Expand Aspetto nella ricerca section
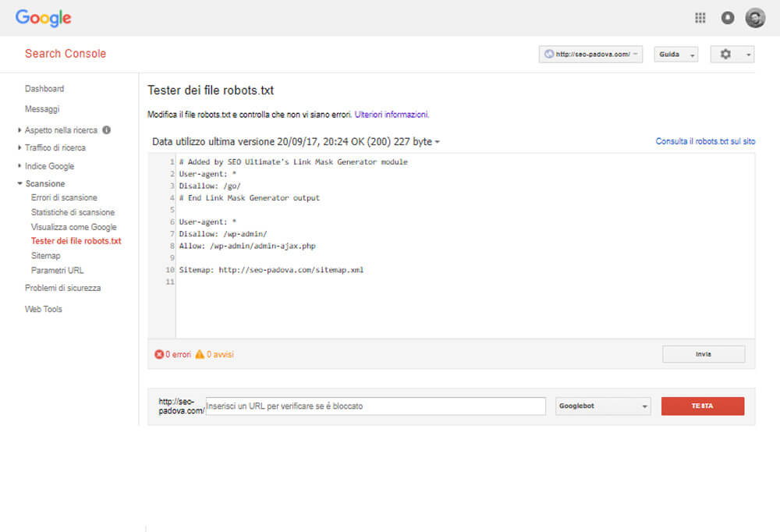Screen dimensions: 780x532 [x=19, y=130]
